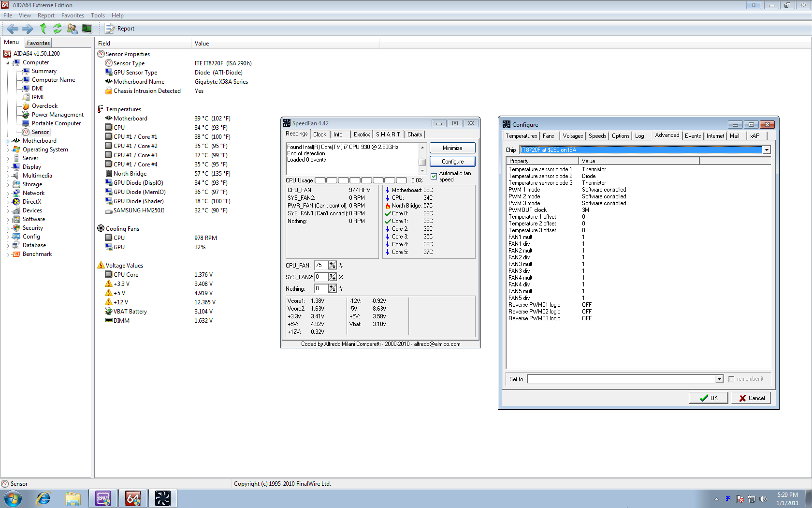
Task: Expand the Network tree node
Action: click(8, 194)
